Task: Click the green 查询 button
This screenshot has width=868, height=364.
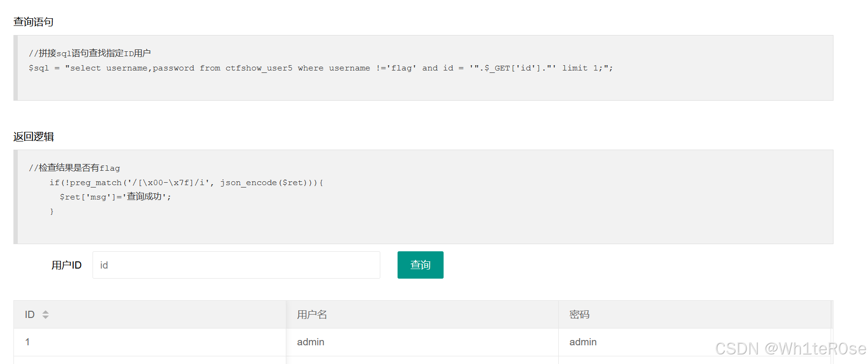Action: click(420, 265)
